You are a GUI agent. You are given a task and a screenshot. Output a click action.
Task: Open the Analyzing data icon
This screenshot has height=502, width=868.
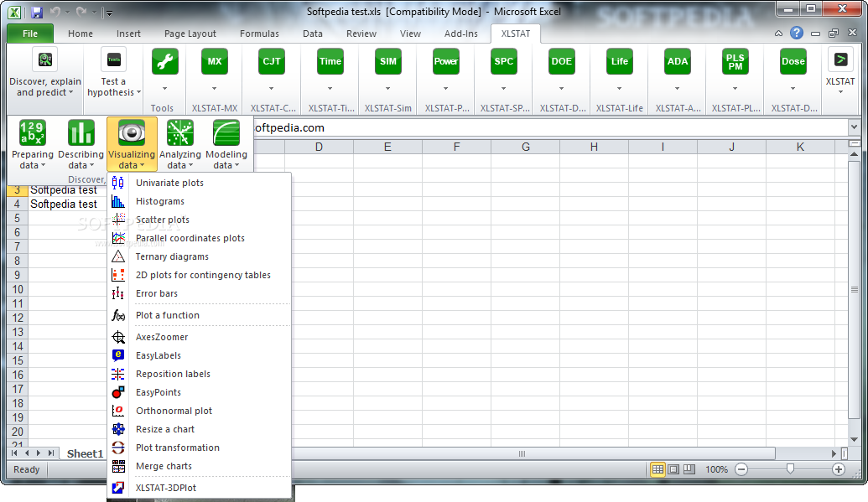[x=180, y=133]
